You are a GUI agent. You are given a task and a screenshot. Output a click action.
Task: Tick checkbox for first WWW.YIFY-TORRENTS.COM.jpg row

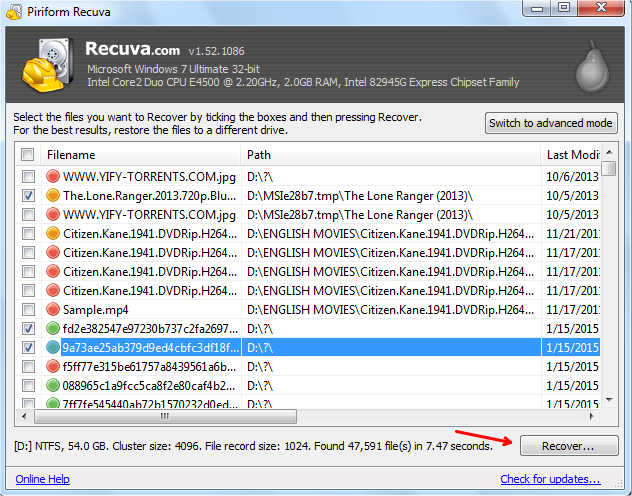28,176
